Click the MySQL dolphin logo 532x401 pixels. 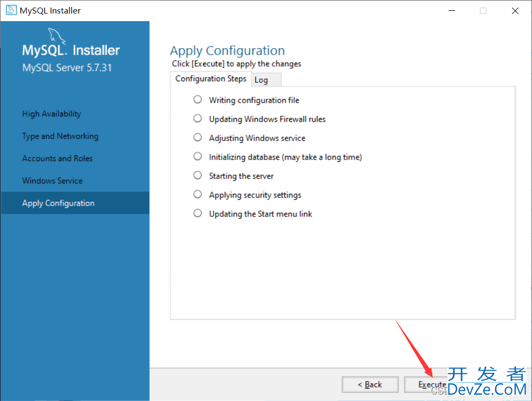pyautogui.click(x=57, y=36)
